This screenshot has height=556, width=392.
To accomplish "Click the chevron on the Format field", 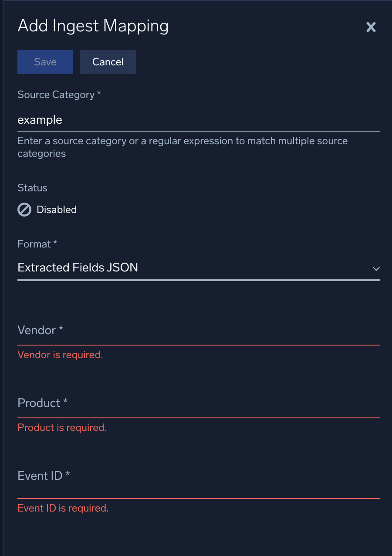I will click(x=376, y=269).
